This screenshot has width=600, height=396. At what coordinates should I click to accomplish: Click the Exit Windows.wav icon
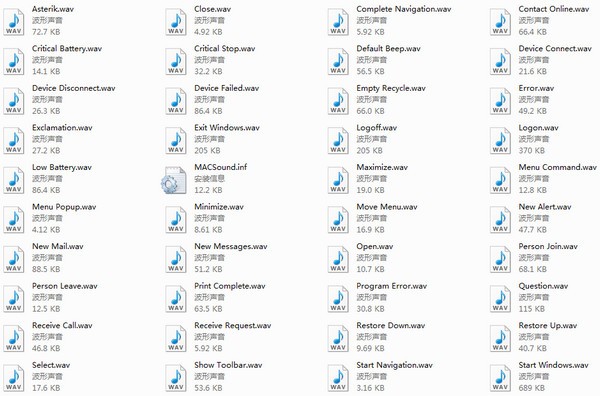click(x=176, y=140)
